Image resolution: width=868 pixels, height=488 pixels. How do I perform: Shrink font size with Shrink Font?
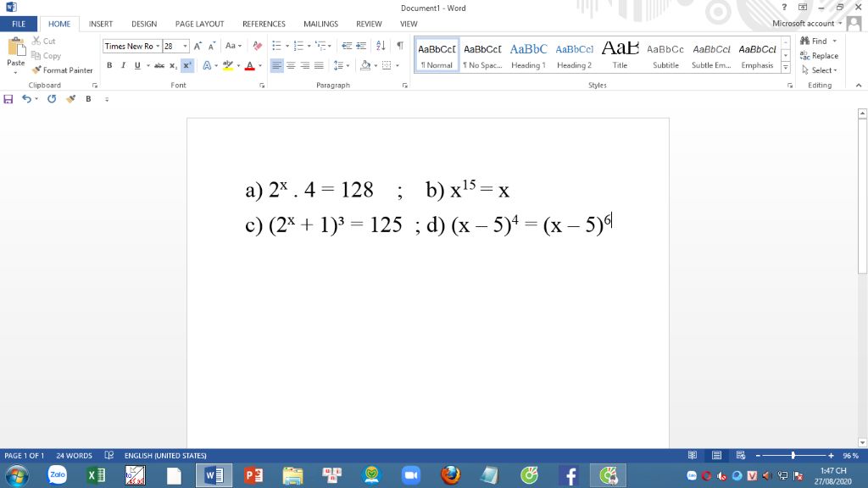211,46
